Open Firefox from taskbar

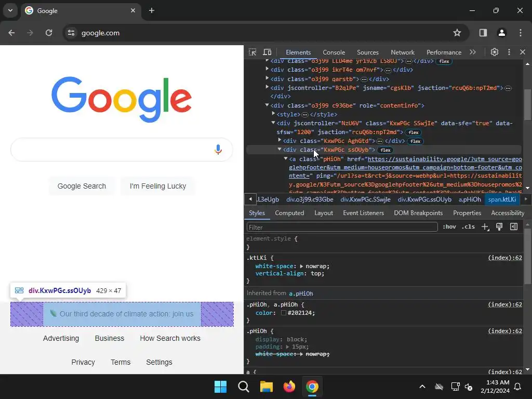pyautogui.click(x=289, y=387)
